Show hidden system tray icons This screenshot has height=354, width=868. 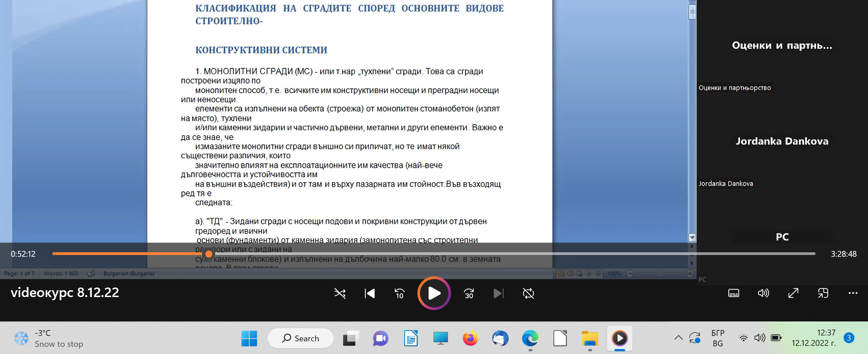[678, 338]
